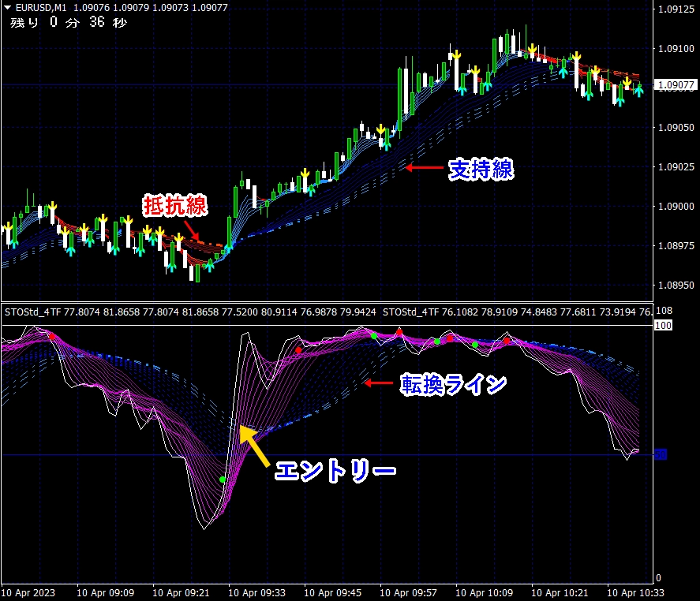Click the 支持線 text label
Viewport: 700px width, 601px height.
tap(481, 170)
